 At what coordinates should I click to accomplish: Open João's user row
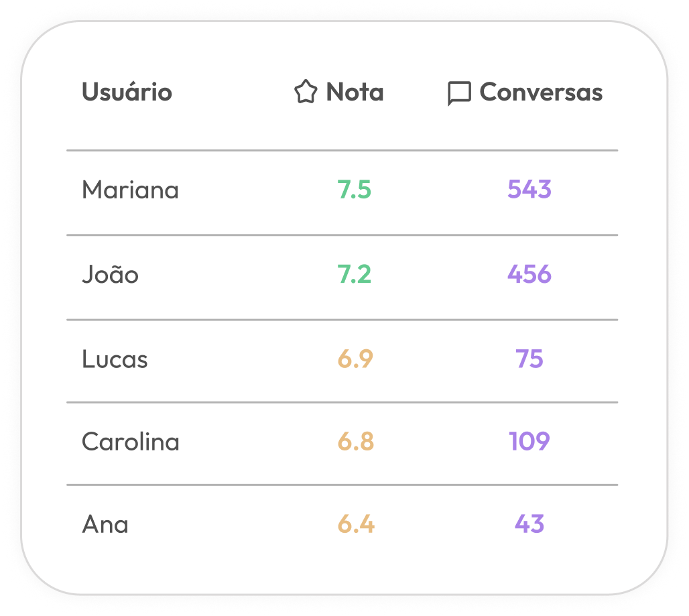tap(110, 275)
